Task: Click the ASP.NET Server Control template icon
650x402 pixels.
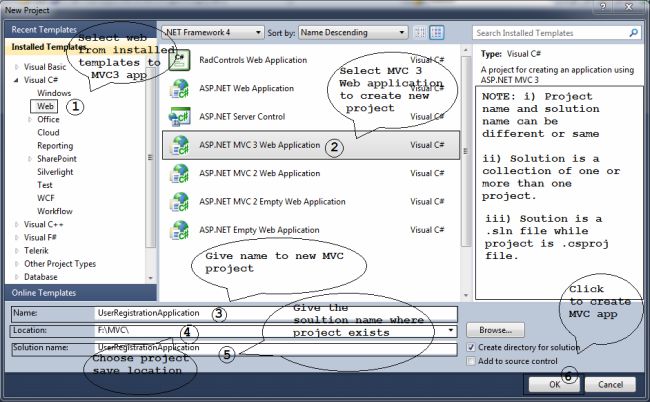Action: (179, 117)
